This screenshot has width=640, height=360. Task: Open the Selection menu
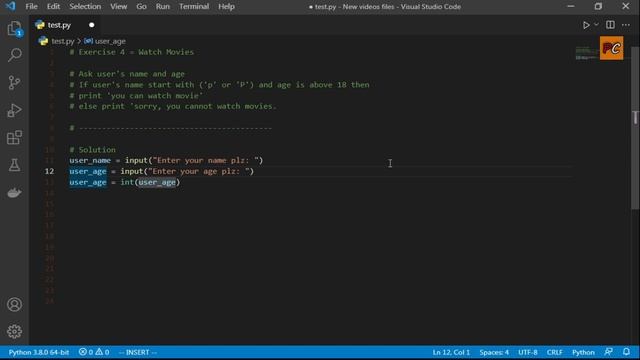[x=85, y=7]
